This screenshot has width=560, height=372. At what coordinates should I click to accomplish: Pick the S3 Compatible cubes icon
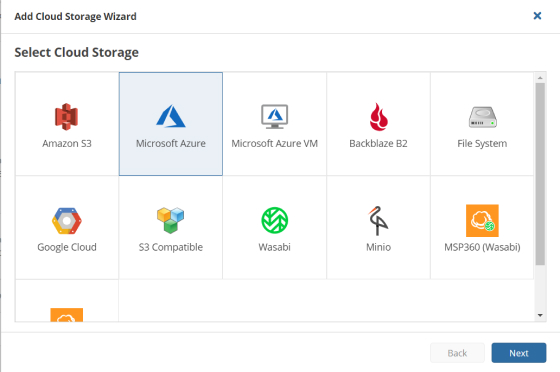coord(171,220)
